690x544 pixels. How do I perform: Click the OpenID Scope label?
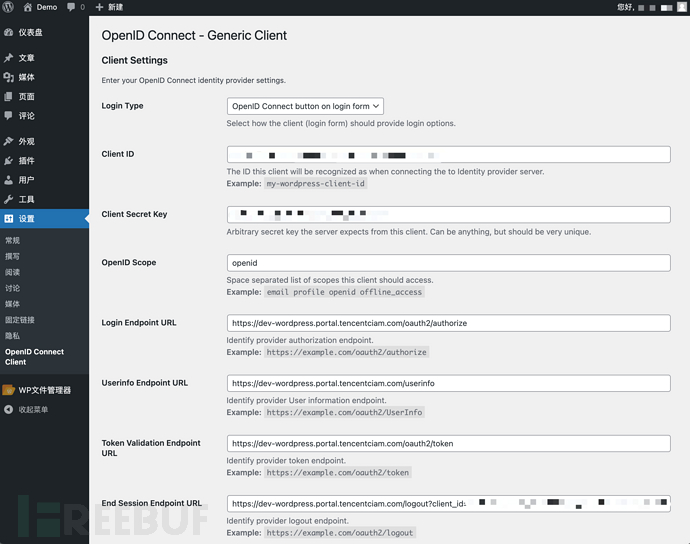[129, 262]
